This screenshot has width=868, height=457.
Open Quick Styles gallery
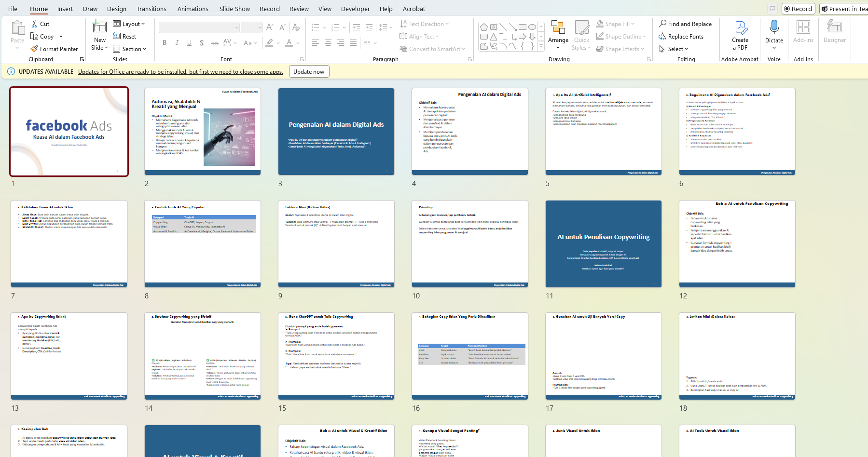pyautogui.click(x=581, y=35)
